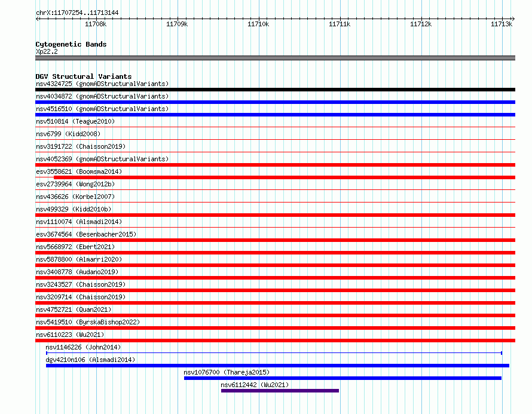Click the 11710k ruler tick label
532x414 pixels.
258,24
